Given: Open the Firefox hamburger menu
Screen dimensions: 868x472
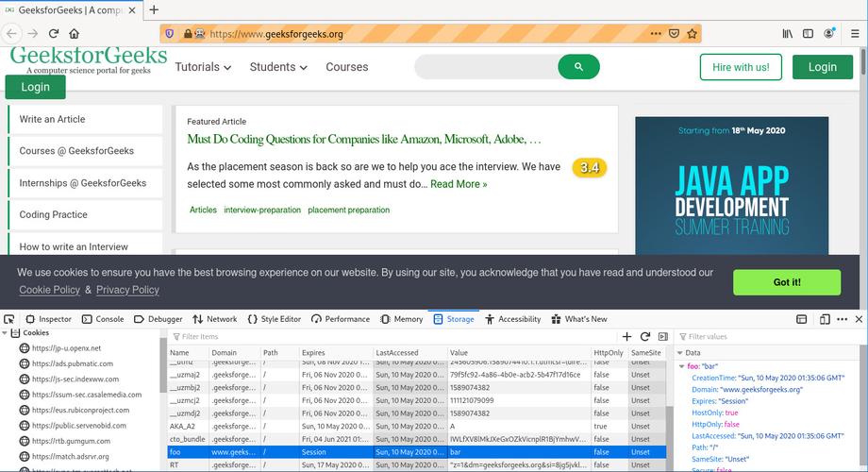Looking at the screenshot, I should tap(855, 34).
